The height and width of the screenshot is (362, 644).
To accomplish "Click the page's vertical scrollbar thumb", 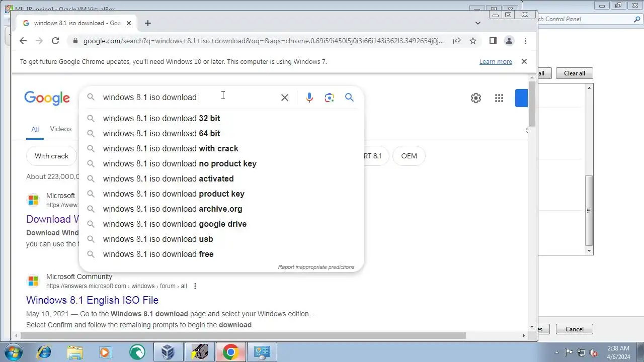I will click(x=532, y=103).
